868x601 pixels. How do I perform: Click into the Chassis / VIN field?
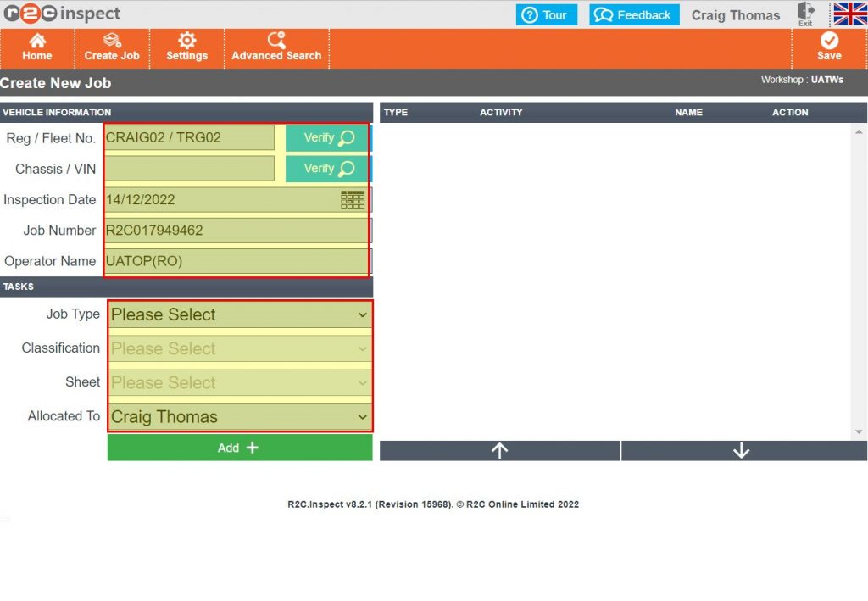190,169
